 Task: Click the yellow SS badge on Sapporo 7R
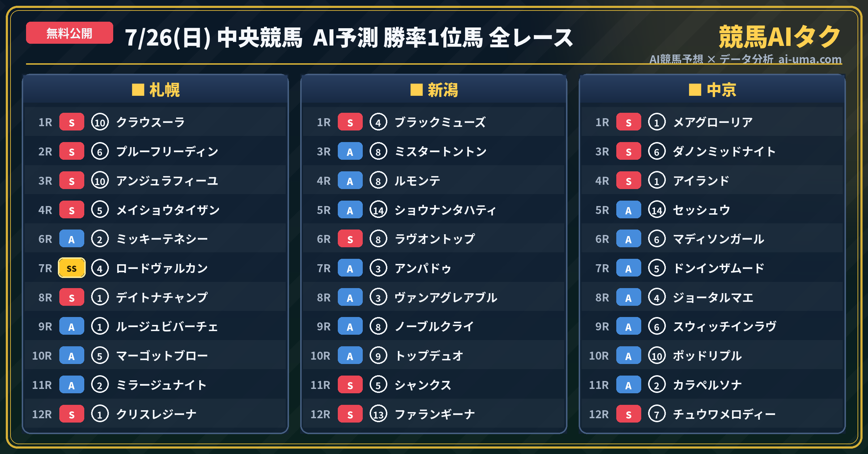coord(72,268)
